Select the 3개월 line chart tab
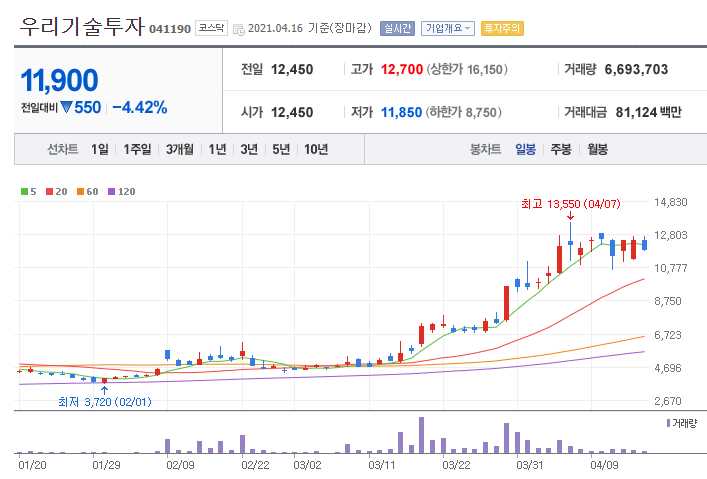Image resolution: width=707 pixels, height=479 pixels. pos(179,149)
